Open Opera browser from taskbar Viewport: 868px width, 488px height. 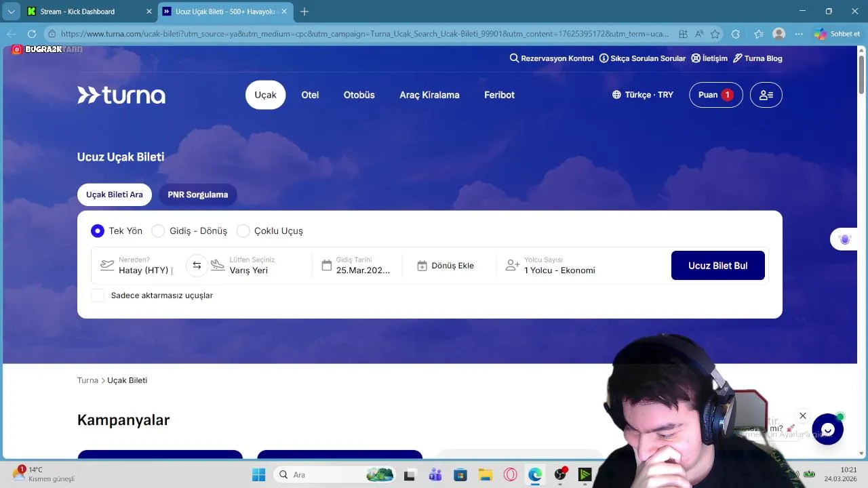510,475
